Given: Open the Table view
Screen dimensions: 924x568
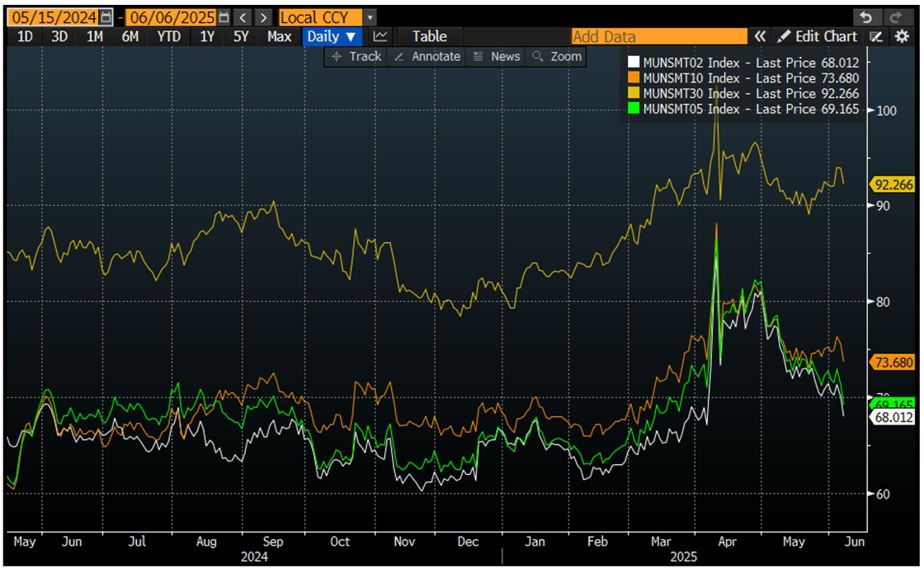Looking at the screenshot, I should point(429,36).
